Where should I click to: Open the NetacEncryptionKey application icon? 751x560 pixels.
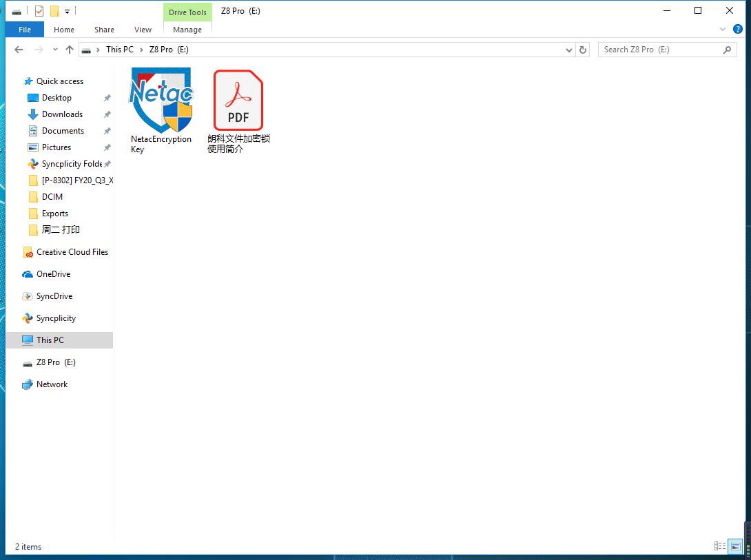[161, 100]
